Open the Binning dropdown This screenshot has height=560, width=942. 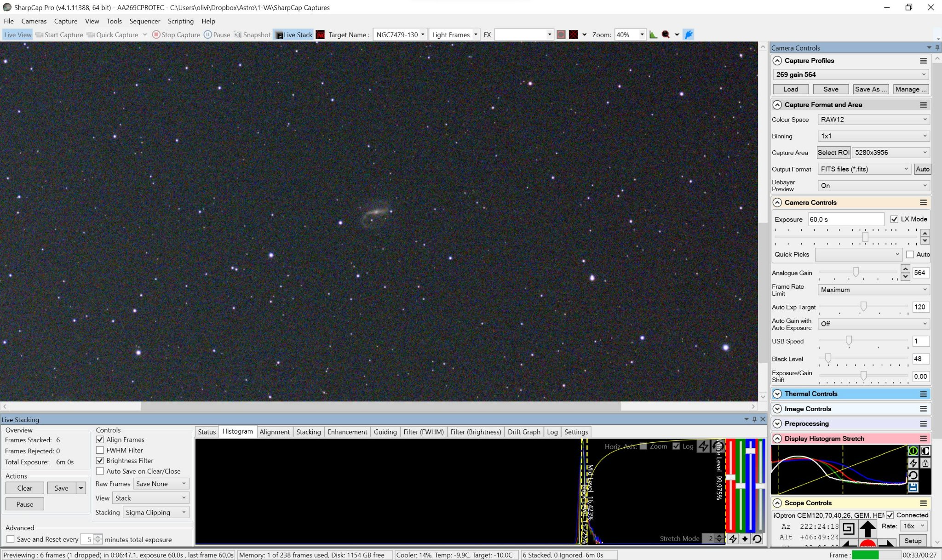point(873,136)
